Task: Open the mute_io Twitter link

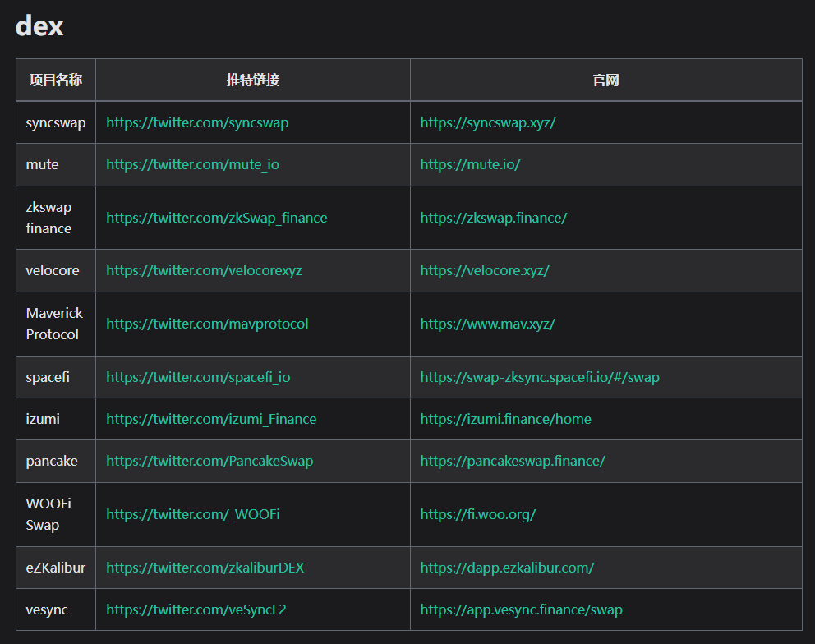Action: [192, 165]
